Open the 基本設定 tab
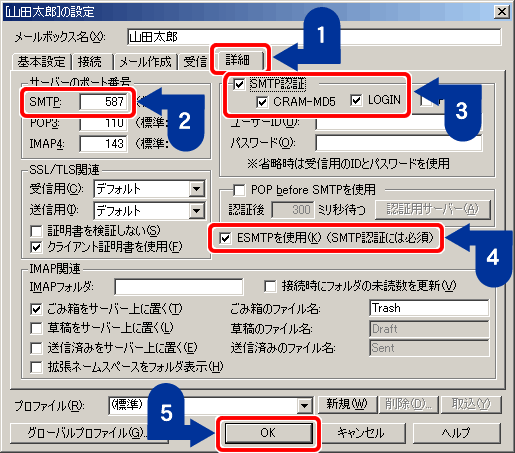 tap(42, 62)
